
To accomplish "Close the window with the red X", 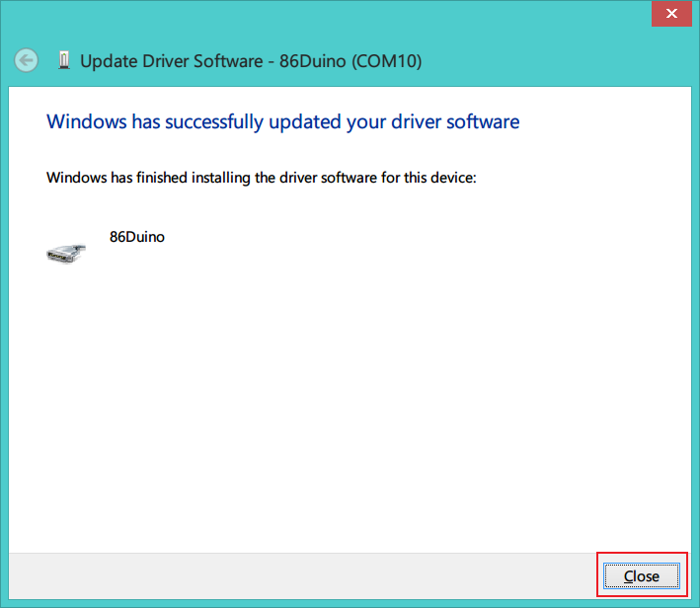I will [x=673, y=13].
